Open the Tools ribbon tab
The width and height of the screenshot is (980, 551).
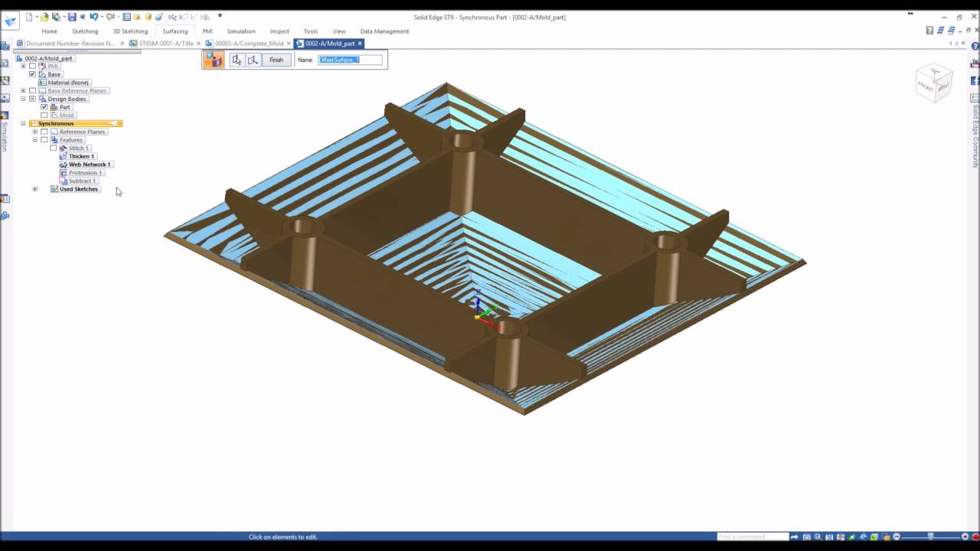[310, 31]
